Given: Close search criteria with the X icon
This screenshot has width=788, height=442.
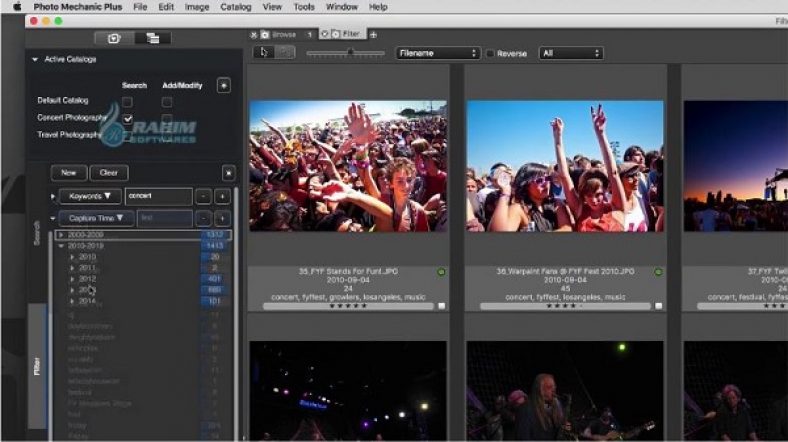Looking at the screenshot, I should [x=228, y=172].
